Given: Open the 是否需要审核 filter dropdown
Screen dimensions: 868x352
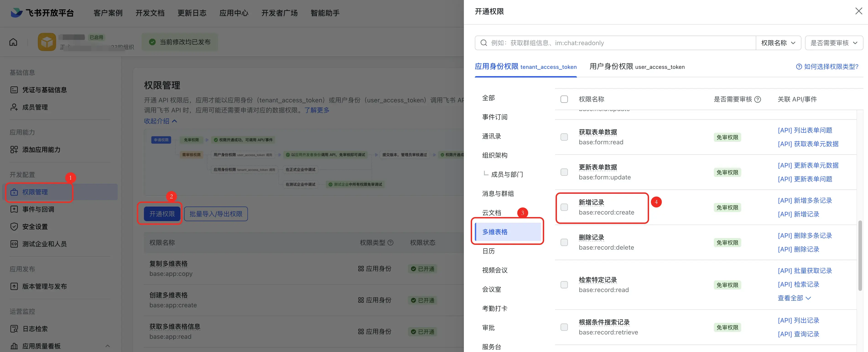Looking at the screenshot, I should tap(834, 43).
